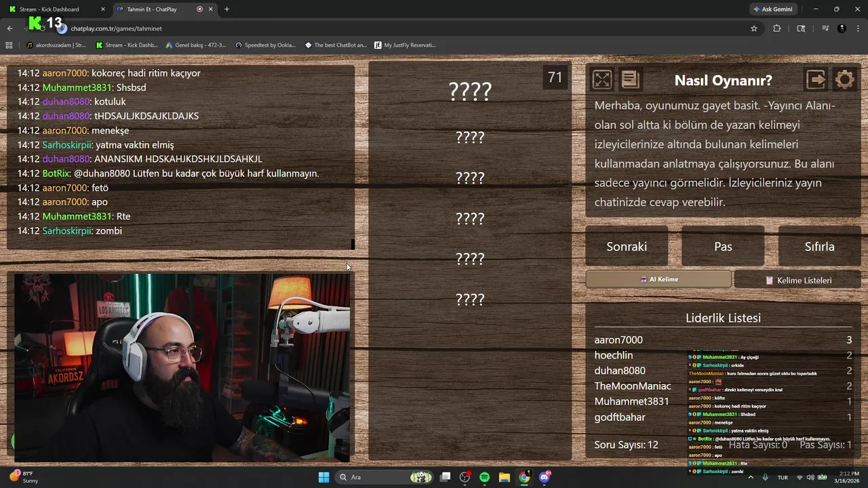Image resolution: width=868 pixels, height=488 pixels.
Task: Click the Pas button
Action: (723, 247)
